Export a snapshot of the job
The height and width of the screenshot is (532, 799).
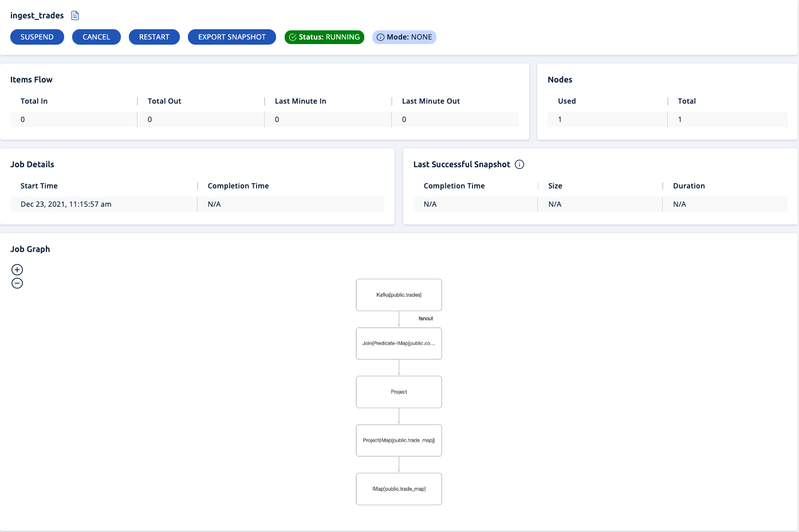232,37
